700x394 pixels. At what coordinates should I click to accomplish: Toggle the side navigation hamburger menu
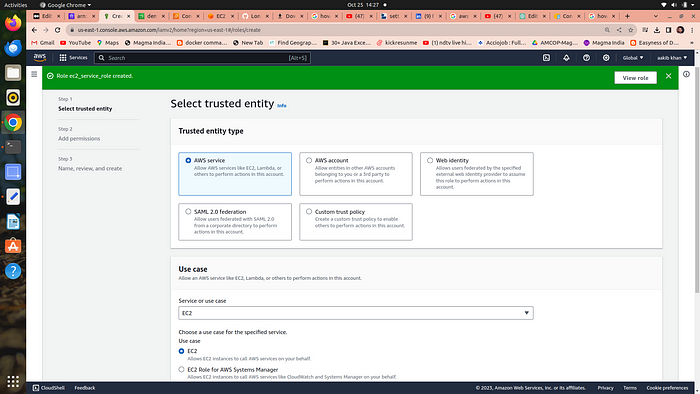point(34,74)
